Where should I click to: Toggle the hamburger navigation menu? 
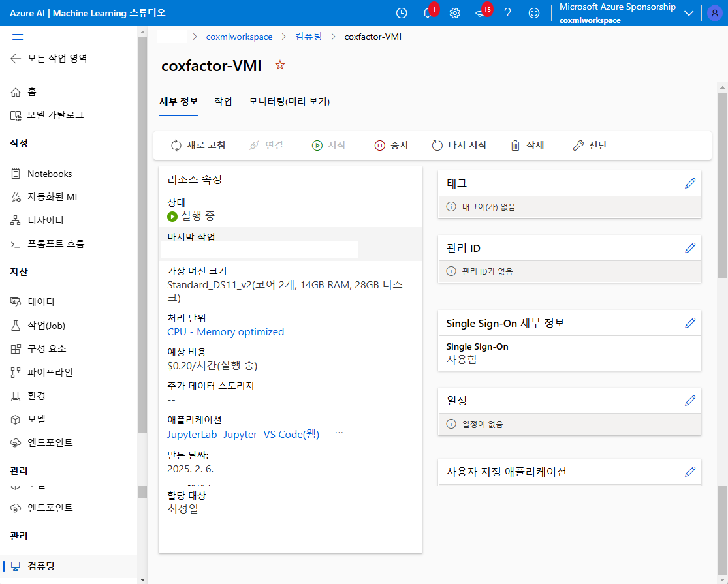click(x=18, y=37)
